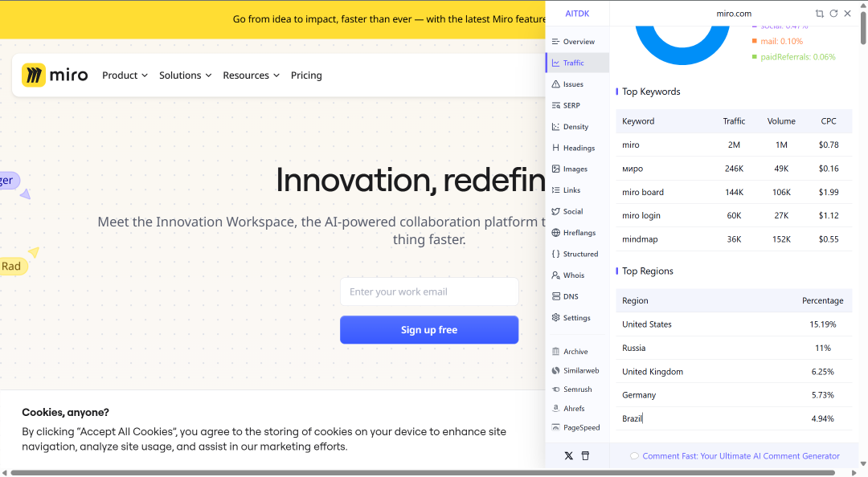Click the Miro logo icon
This screenshot has height=477, width=868.
click(x=34, y=75)
